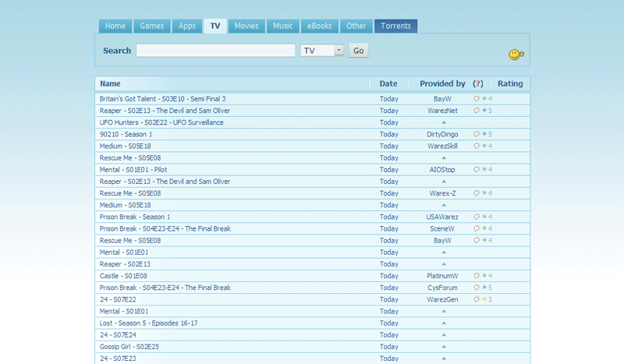Sort the list by Date column header
Image resolution: width=624 pixels, height=364 pixels.
388,83
